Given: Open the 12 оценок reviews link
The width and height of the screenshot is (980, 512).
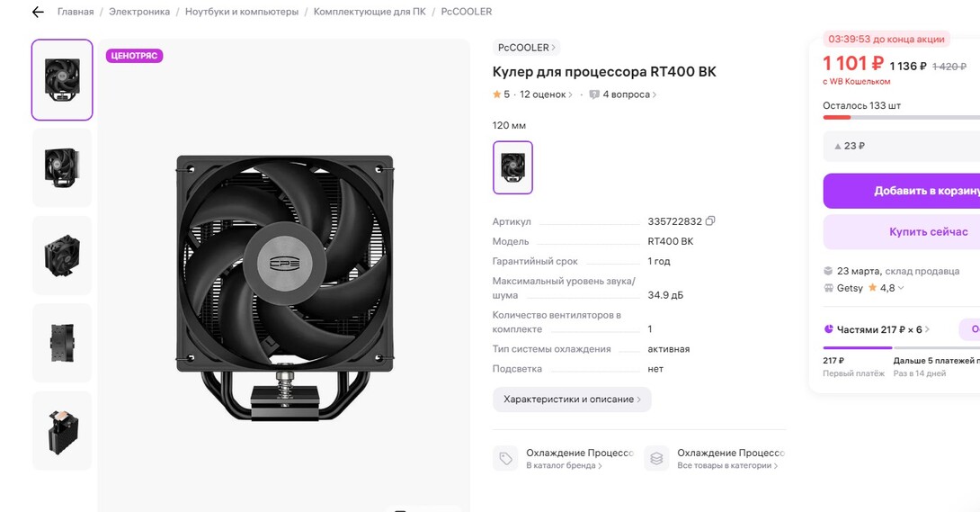Looking at the screenshot, I should tap(546, 94).
